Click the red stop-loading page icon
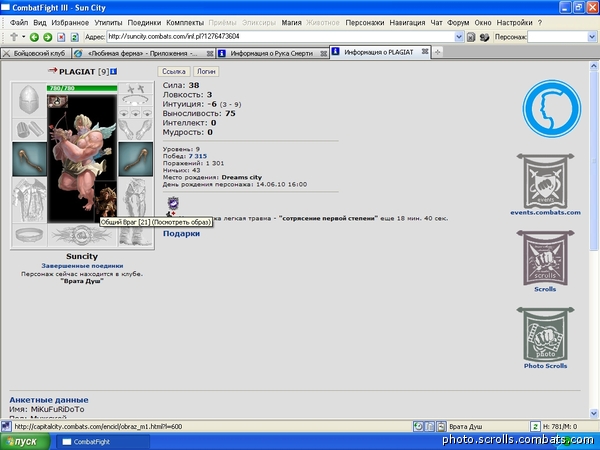 click(x=61, y=37)
